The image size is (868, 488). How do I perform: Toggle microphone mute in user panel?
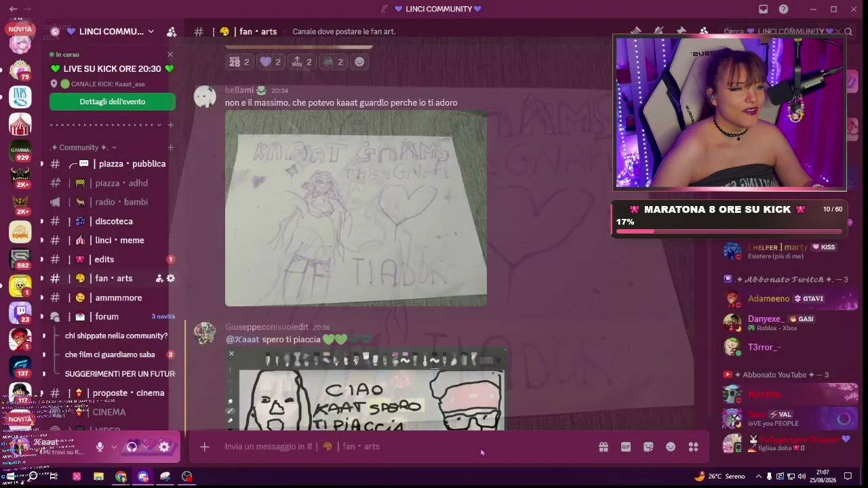[x=100, y=447]
